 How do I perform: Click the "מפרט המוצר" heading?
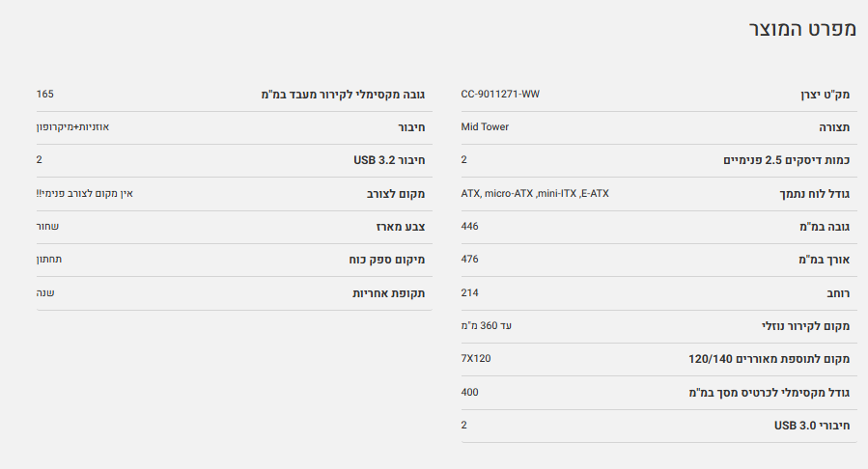pos(803,29)
